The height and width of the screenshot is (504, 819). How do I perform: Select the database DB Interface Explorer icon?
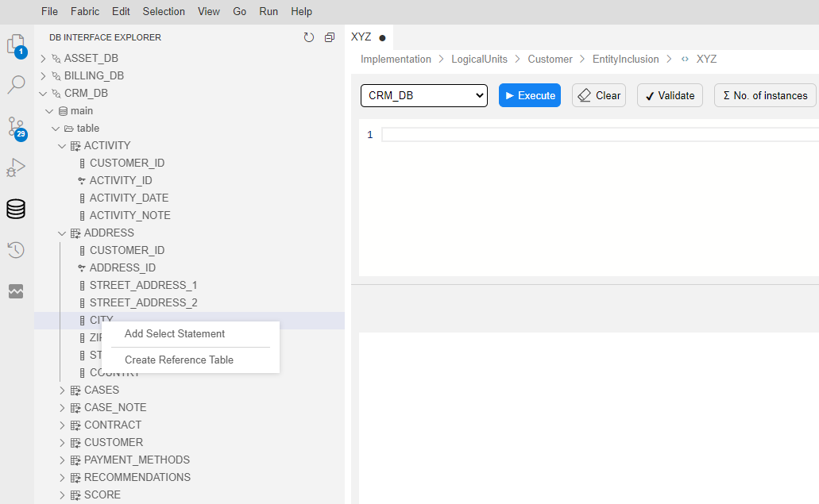16,209
